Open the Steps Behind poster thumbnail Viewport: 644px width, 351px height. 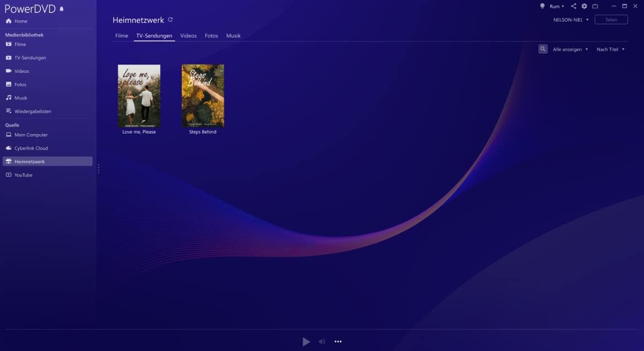click(203, 96)
